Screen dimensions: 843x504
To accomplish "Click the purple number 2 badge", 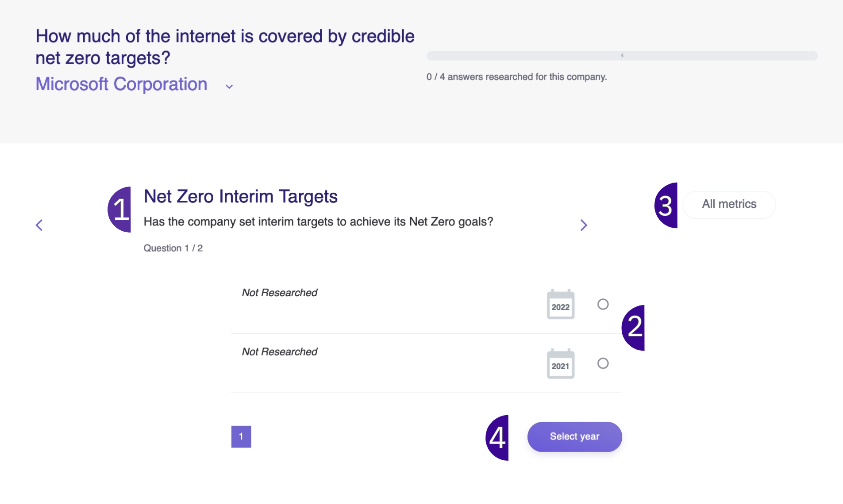I will (633, 328).
